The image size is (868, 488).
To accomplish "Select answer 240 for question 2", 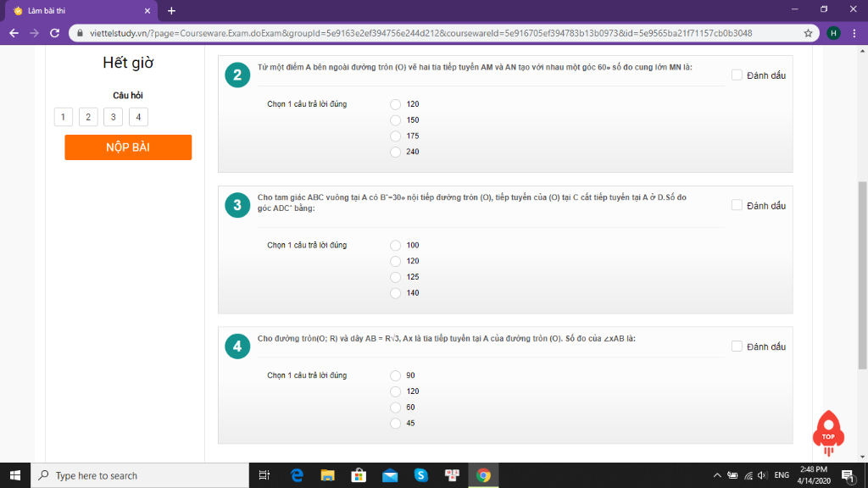I will point(395,152).
